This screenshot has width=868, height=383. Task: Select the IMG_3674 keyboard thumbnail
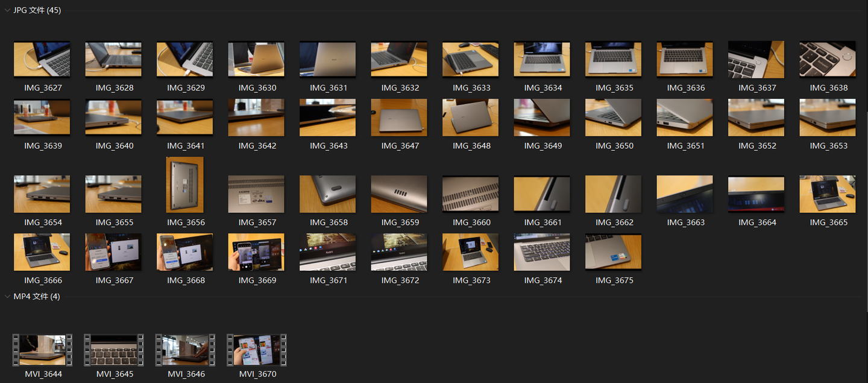click(x=542, y=252)
